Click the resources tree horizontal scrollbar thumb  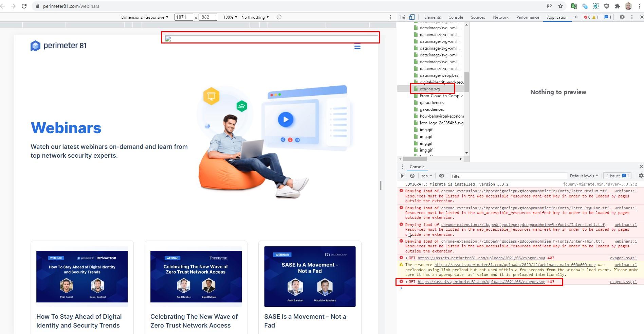click(415, 159)
